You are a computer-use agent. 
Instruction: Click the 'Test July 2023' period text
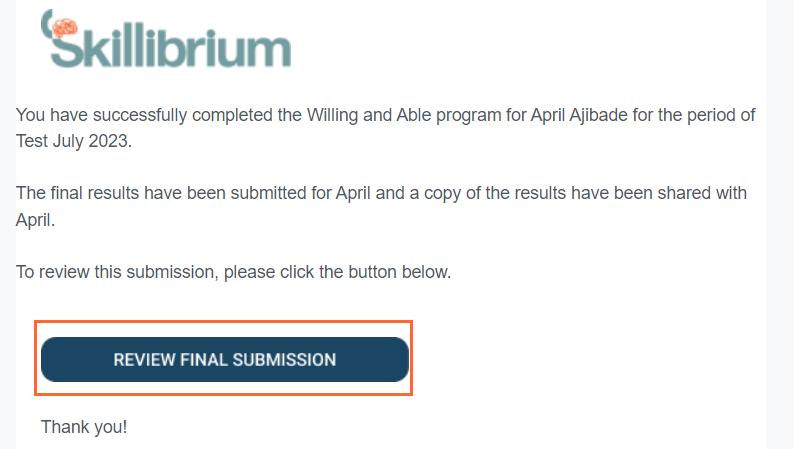(72, 141)
